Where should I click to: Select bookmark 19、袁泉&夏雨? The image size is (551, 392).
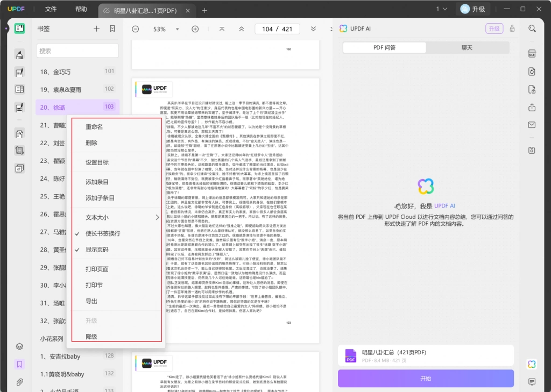coord(77,90)
